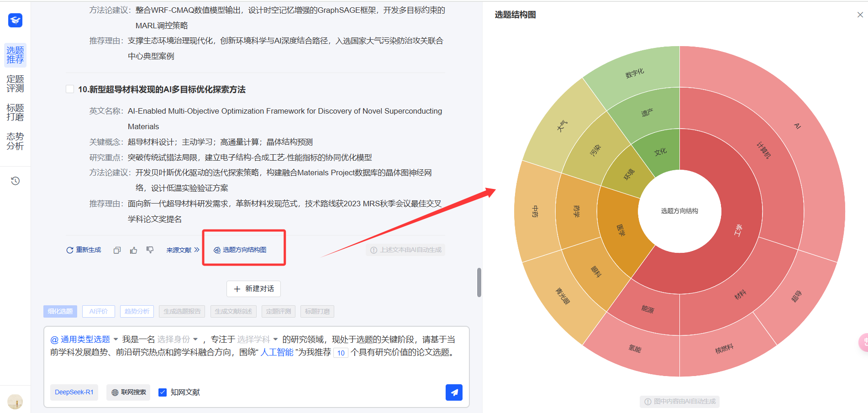Click the user avatar at bottom left
This screenshot has width=868, height=413.
coord(15,402)
